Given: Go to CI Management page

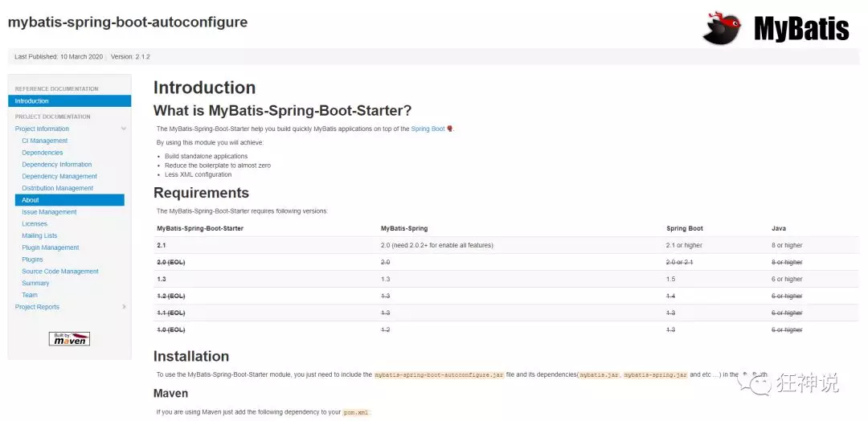Looking at the screenshot, I should click(x=45, y=141).
